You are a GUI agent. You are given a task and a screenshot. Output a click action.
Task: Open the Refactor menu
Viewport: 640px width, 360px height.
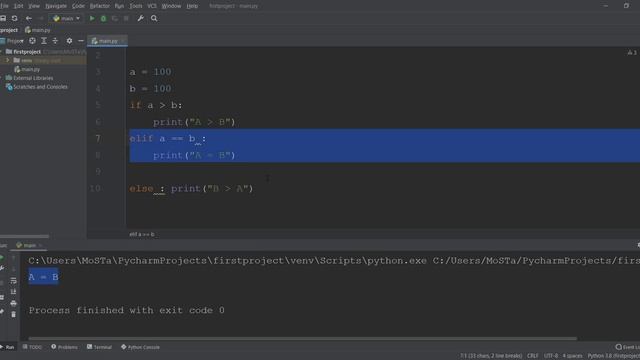[x=100, y=6]
